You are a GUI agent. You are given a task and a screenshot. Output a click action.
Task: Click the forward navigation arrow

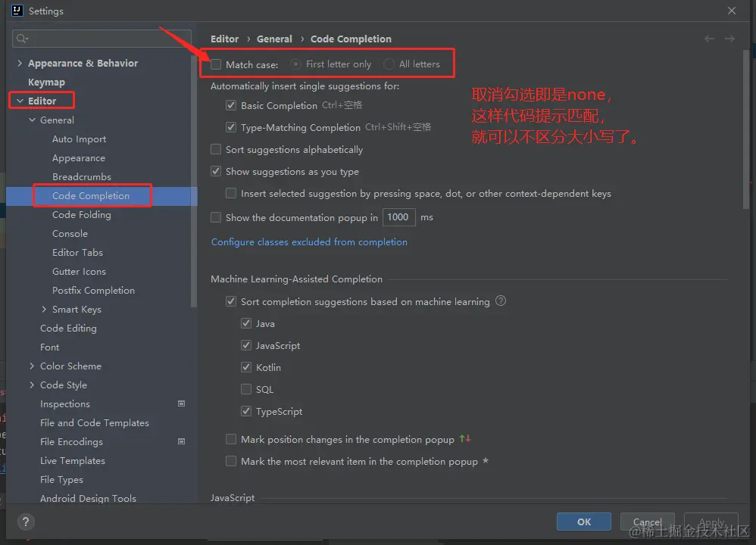[729, 39]
